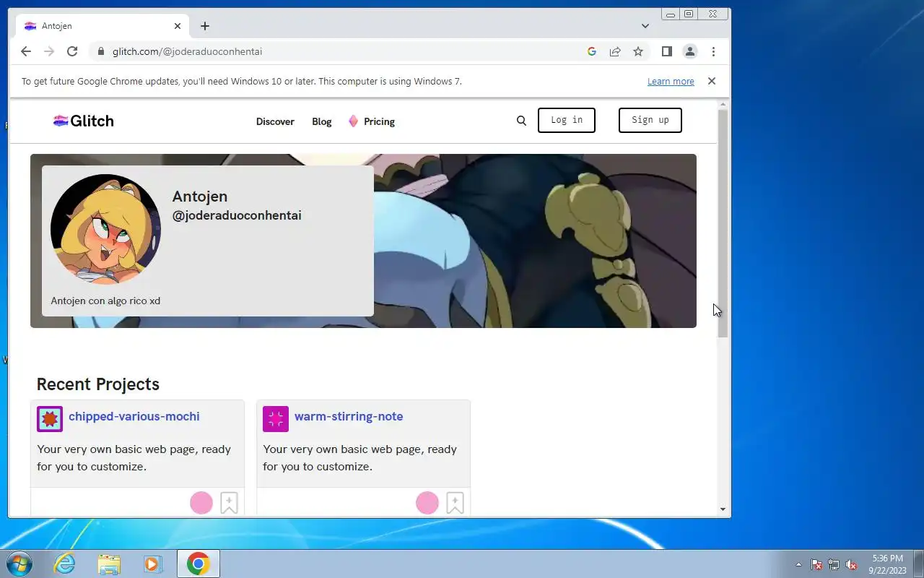Click the scrollbar up arrow

(x=723, y=105)
